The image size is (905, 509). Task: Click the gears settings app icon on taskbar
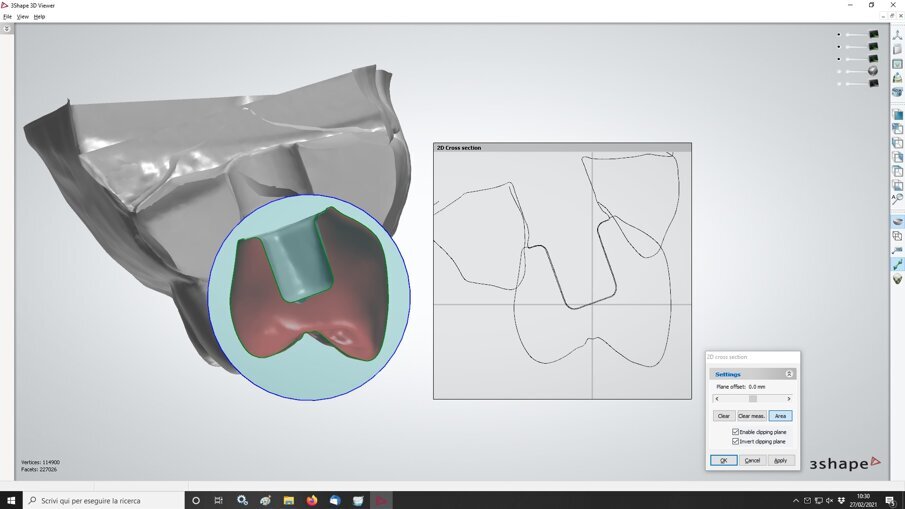tap(242, 500)
